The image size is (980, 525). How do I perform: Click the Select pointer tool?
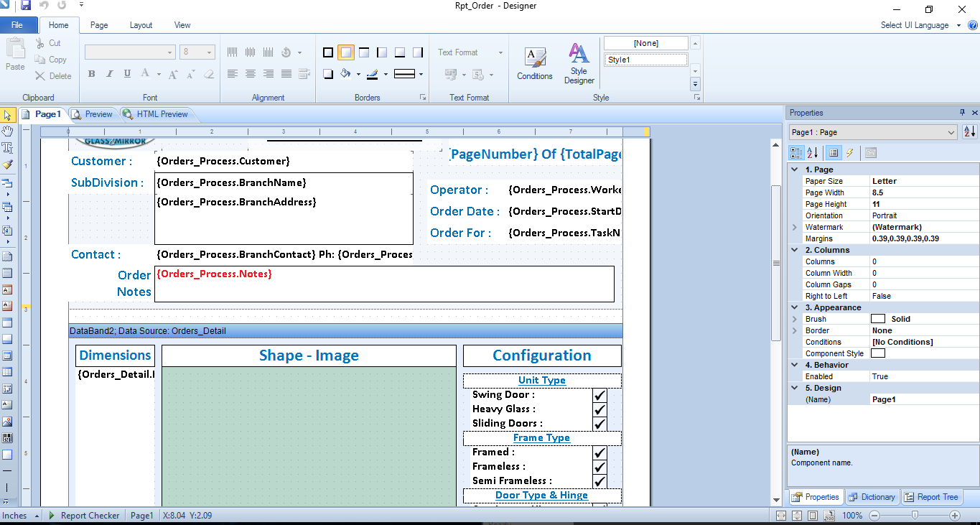pyautogui.click(x=7, y=115)
